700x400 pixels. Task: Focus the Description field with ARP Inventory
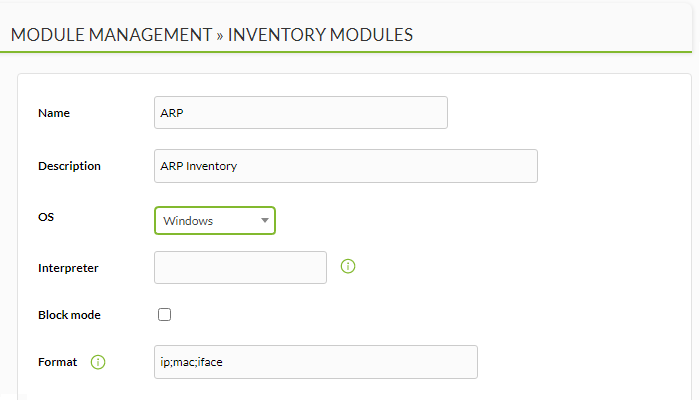pos(346,166)
